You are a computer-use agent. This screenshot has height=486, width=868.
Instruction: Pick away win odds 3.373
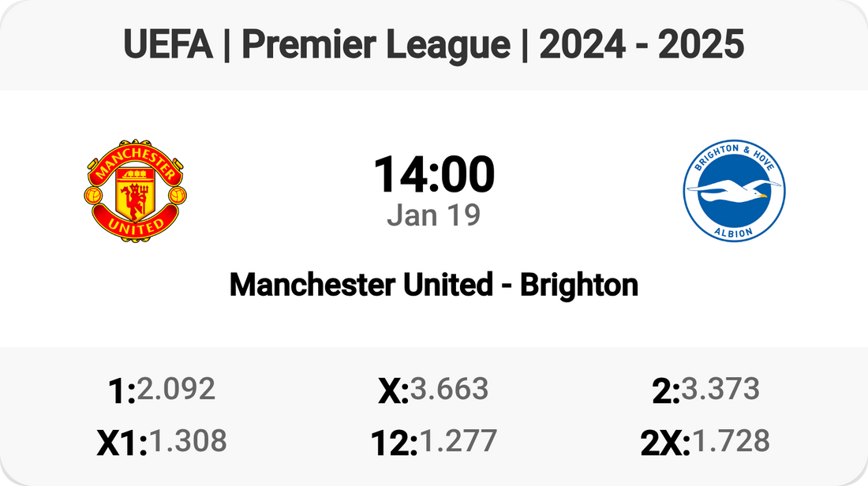pos(720,389)
